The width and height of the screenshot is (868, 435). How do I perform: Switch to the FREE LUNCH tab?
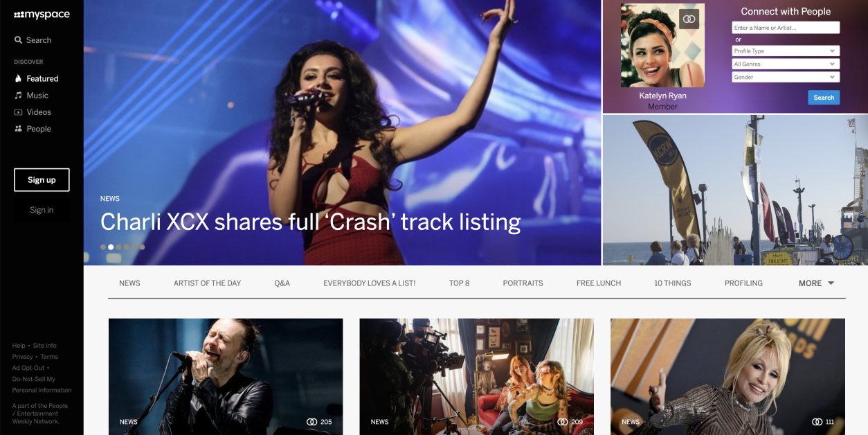point(599,283)
